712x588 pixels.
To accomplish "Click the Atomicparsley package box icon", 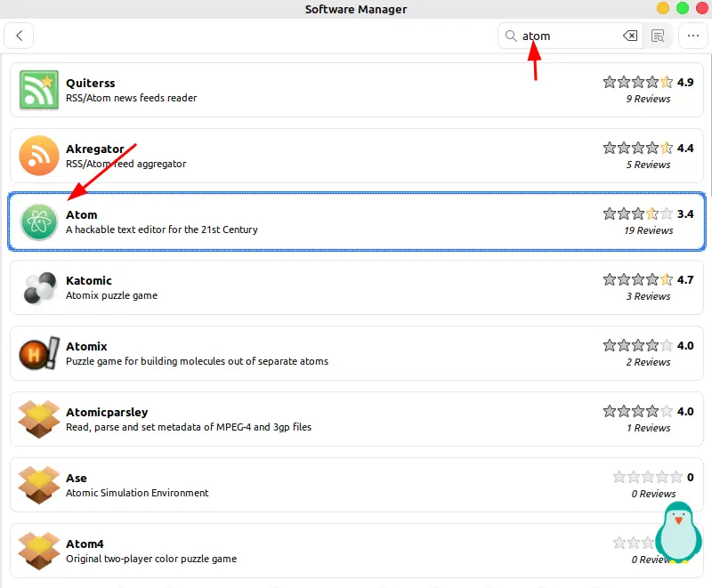I will click(39, 419).
